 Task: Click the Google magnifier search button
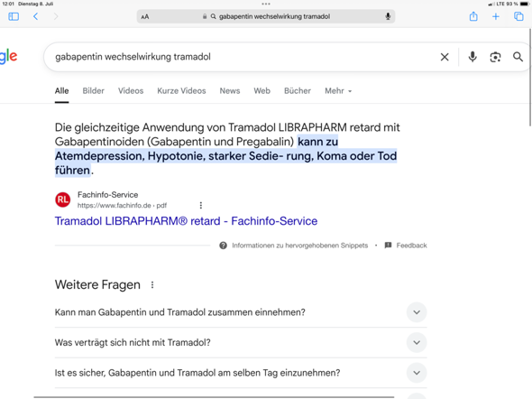[518, 57]
